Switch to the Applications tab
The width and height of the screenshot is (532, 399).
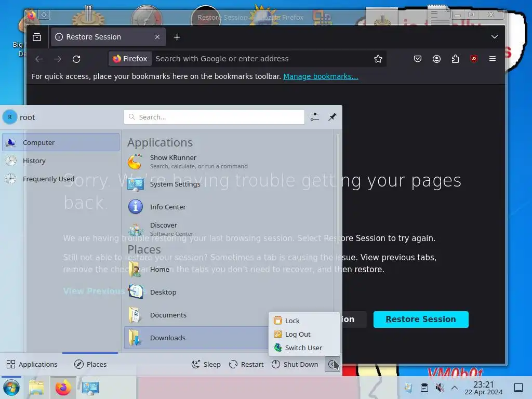coord(32,364)
